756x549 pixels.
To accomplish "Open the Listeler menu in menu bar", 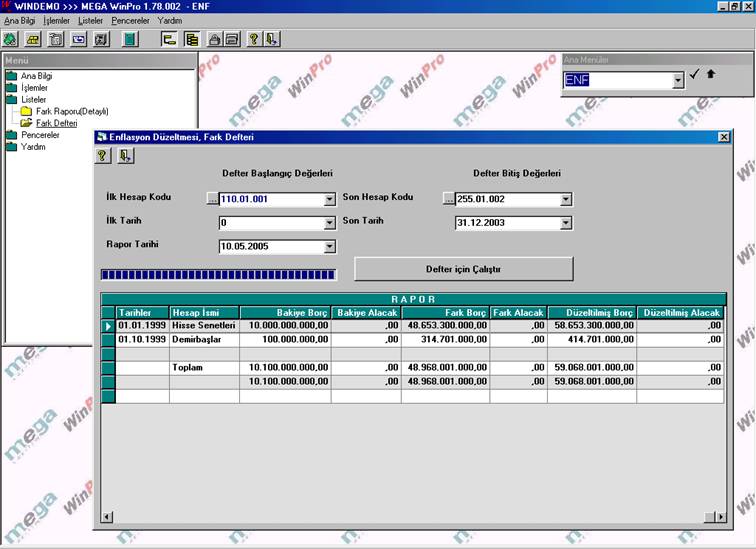I will pyautogui.click(x=90, y=20).
